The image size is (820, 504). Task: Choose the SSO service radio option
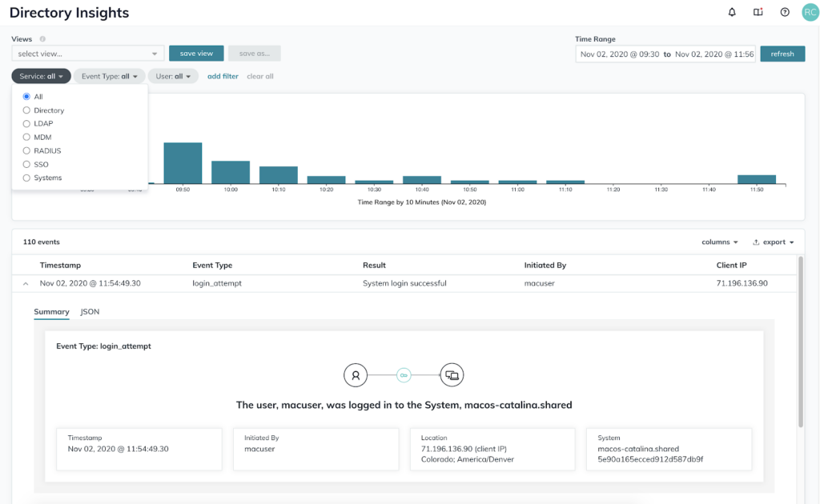pos(27,164)
